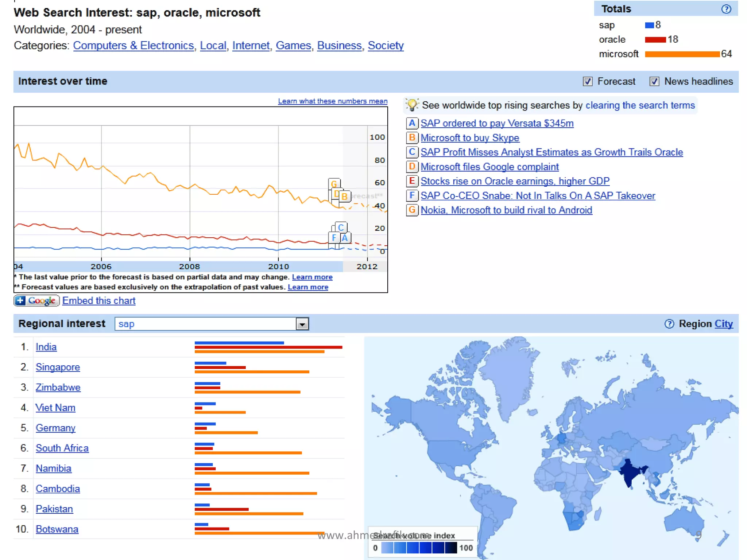Click headline marker G icon in news list

coord(412,210)
